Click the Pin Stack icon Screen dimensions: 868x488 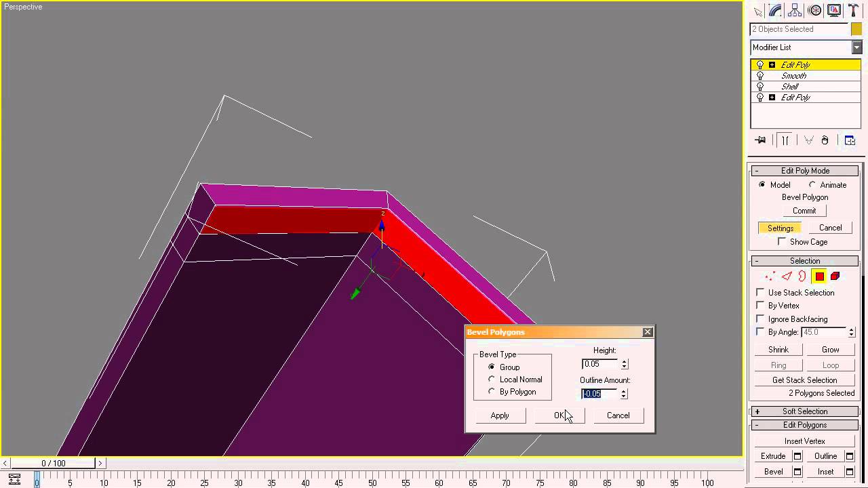[x=760, y=140]
